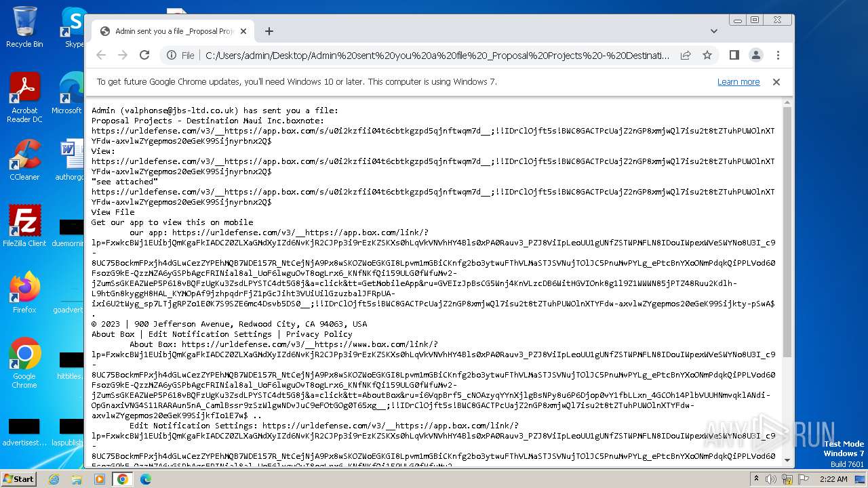This screenshot has height=488, width=868.
Task: Open Chrome profile avatar menu
Action: (x=755, y=55)
